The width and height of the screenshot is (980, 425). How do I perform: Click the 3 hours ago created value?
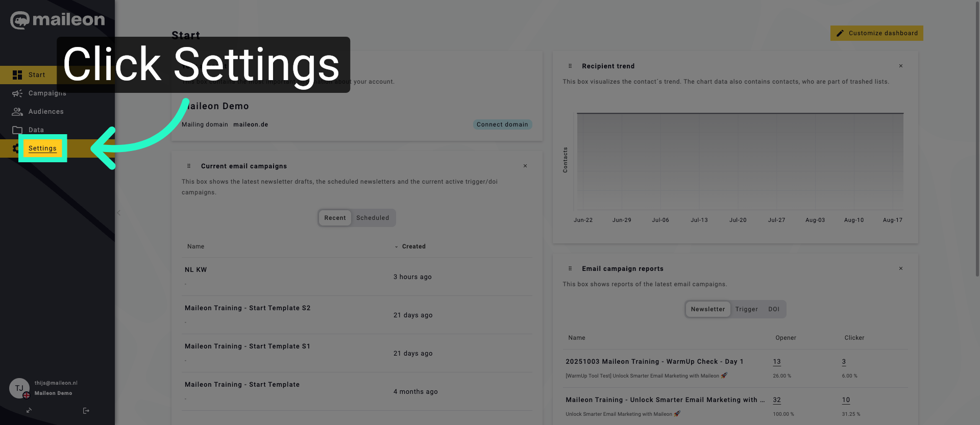412,277
